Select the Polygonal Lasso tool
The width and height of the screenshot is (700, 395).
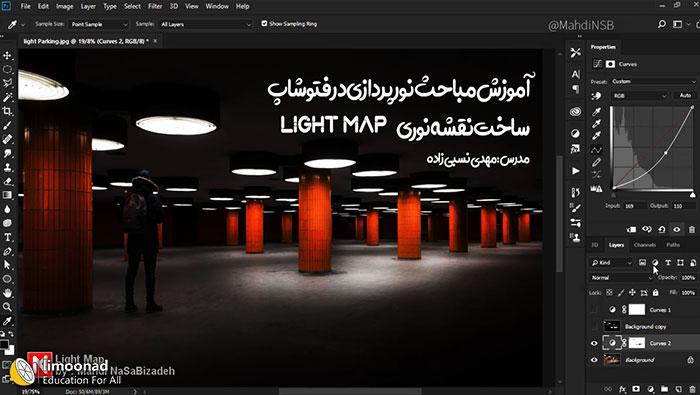pos(8,83)
